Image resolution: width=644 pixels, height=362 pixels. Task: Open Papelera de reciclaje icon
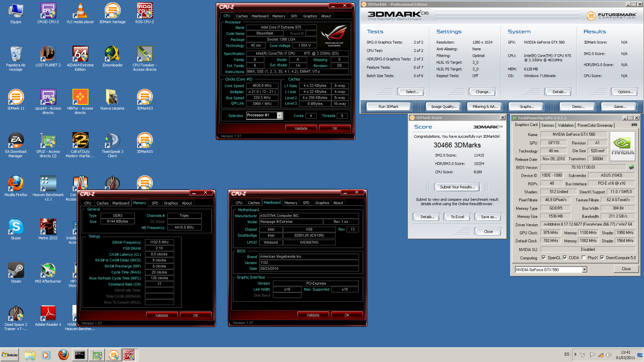16,58
